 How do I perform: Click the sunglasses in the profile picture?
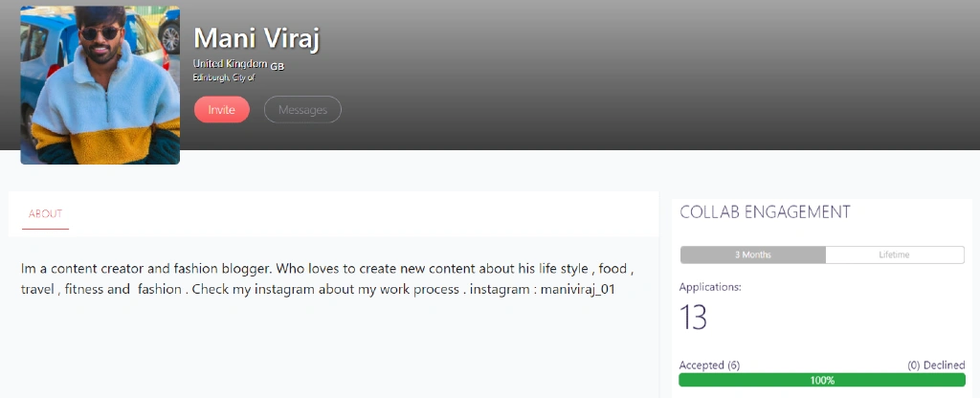tap(99, 33)
